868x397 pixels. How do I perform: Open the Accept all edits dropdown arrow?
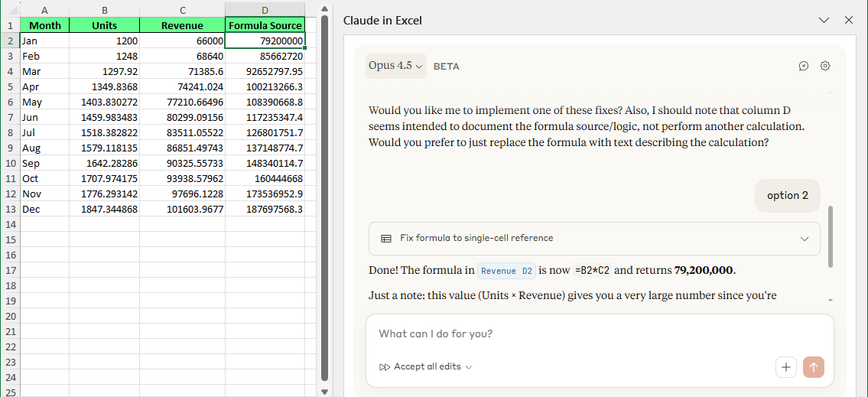[x=469, y=367]
